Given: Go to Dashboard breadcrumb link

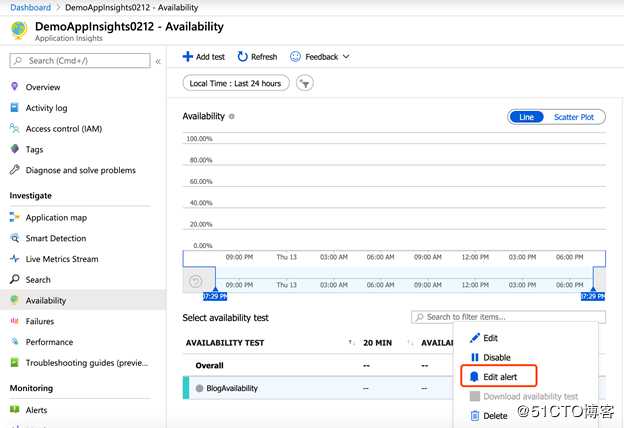Looking at the screenshot, I should [30, 8].
